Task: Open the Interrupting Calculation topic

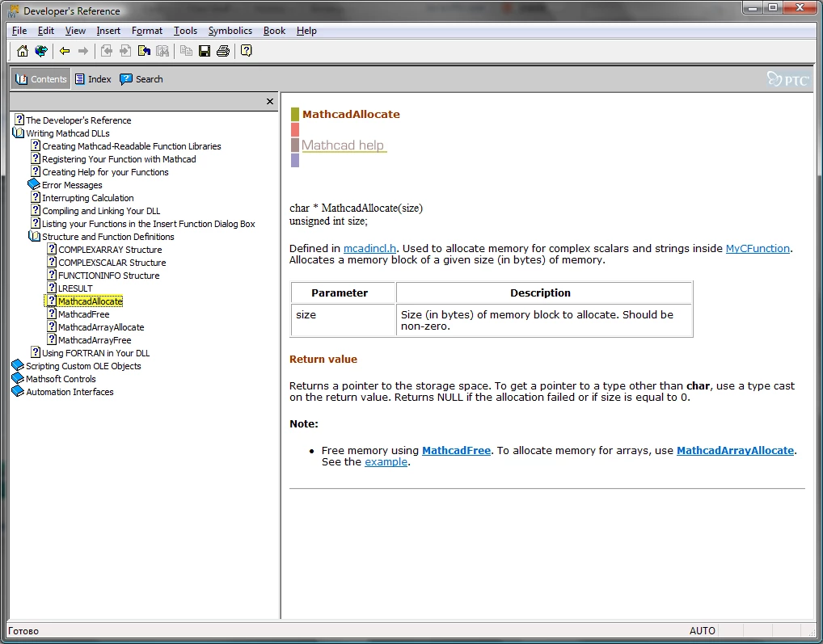Action: [x=87, y=198]
